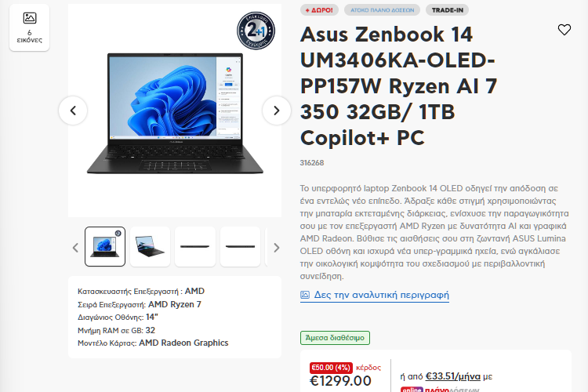Click the TRADE-IN tag
The image size is (588, 392).
[448, 10]
